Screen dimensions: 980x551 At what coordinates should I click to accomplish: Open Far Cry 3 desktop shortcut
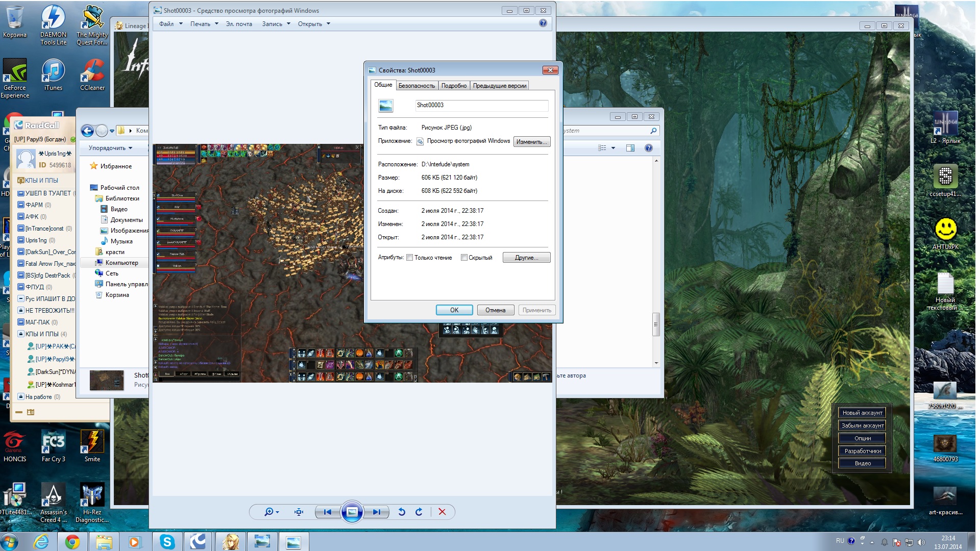pyautogui.click(x=53, y=446)
